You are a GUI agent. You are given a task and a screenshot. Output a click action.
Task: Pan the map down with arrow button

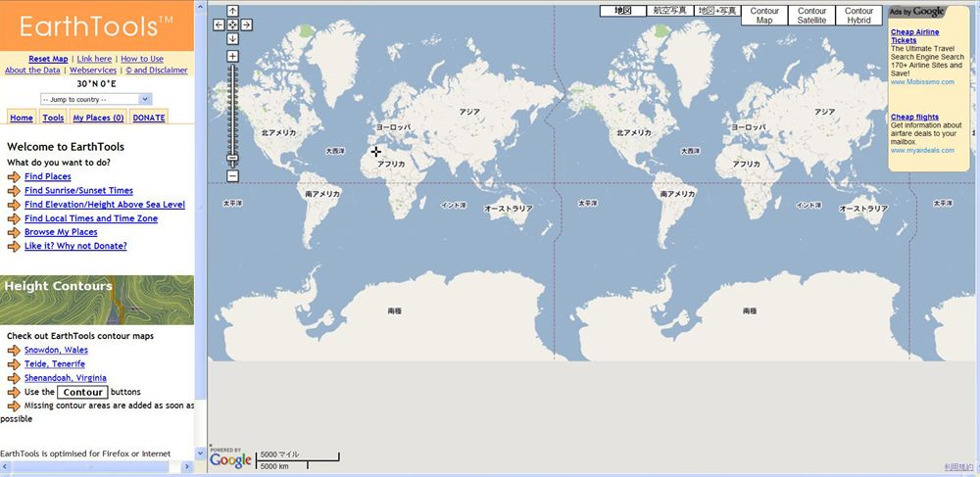[x=232, y=39]
